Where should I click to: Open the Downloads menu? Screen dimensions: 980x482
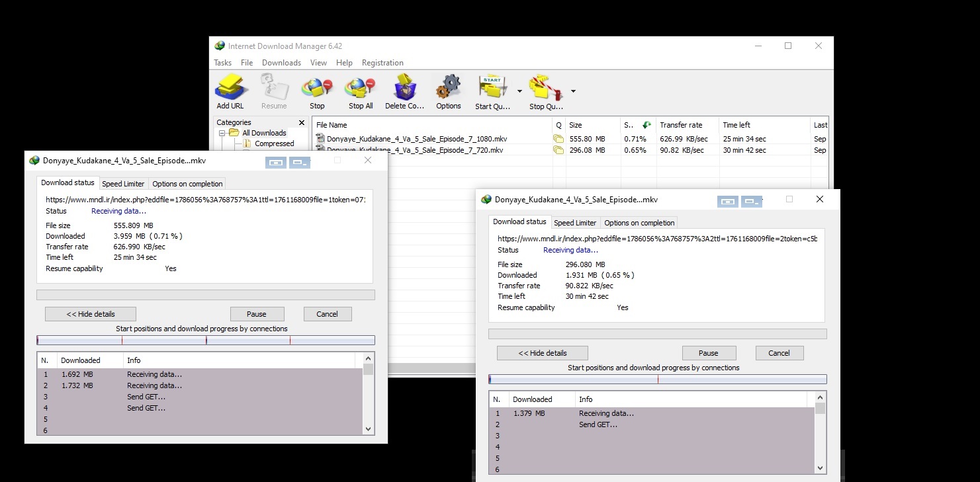coord(281,63)
